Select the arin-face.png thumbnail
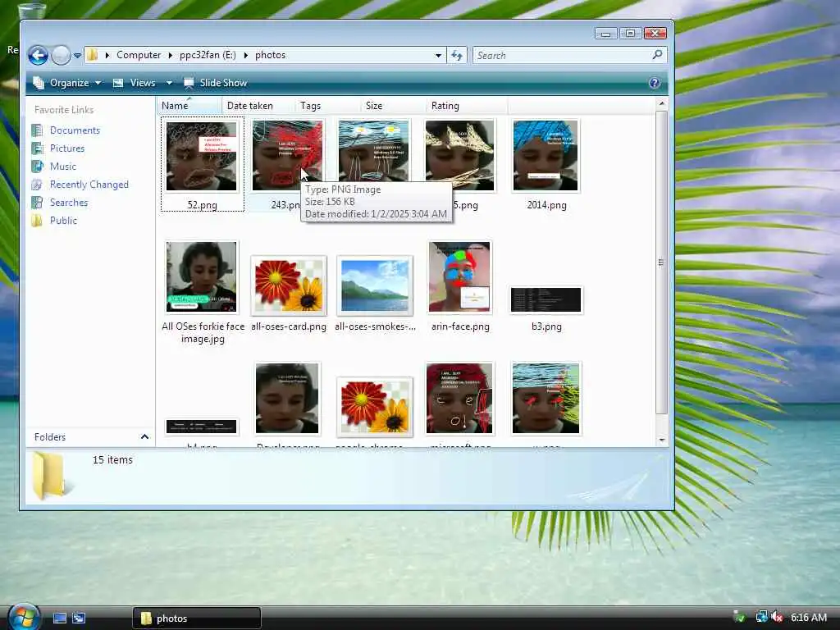840x630 pixels. (x=459, y=277)
